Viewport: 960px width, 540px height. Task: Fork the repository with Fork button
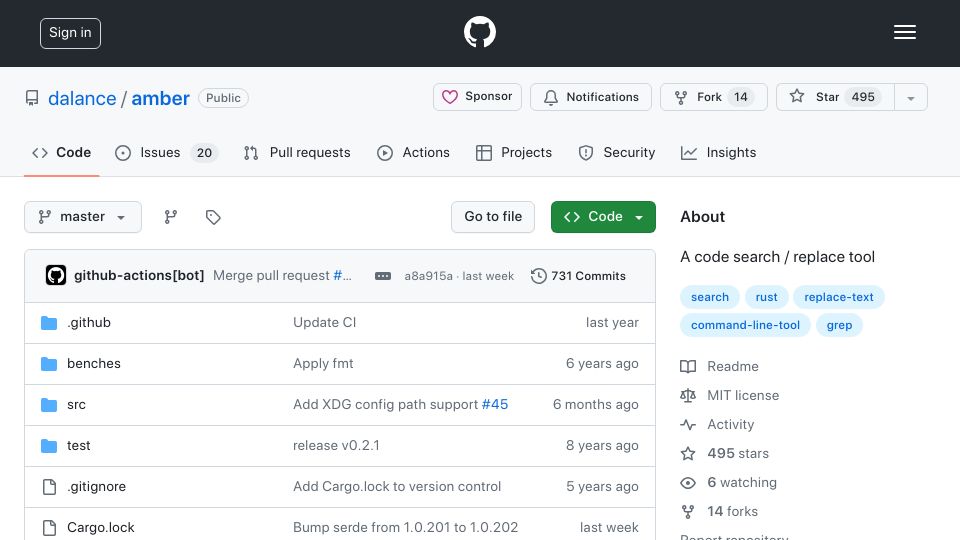pyautogui.click(x=713, y=97)
